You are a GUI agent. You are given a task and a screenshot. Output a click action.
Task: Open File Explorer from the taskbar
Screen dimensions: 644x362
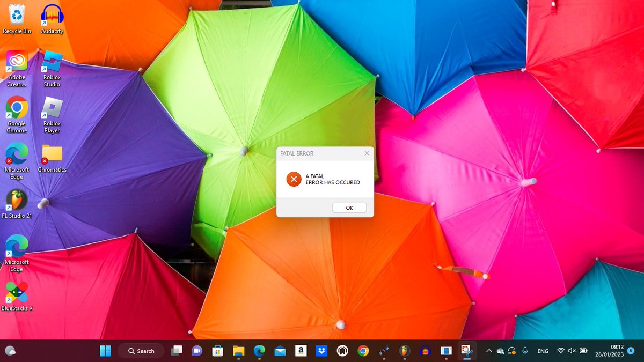coord(238,351)
